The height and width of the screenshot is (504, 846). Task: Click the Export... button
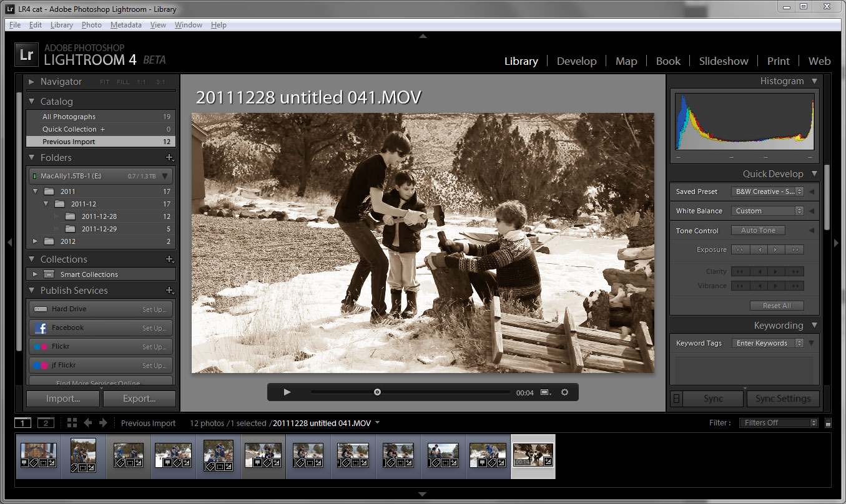pos(139,399)
